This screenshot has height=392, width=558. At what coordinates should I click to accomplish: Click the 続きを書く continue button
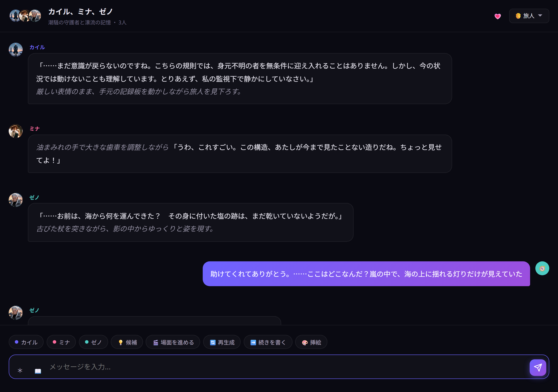coord(268,342)
